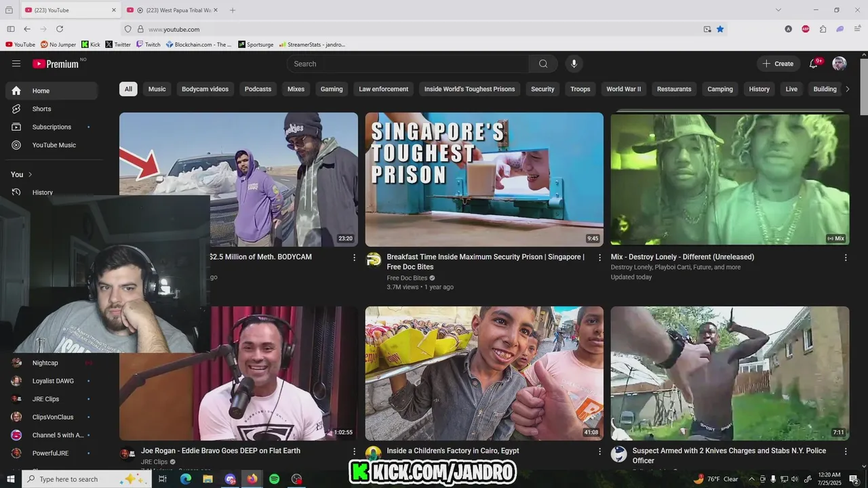The height and width of the screenshot is (488, 868).
Task: Select the All filter chip
Action: pos(128,89)
